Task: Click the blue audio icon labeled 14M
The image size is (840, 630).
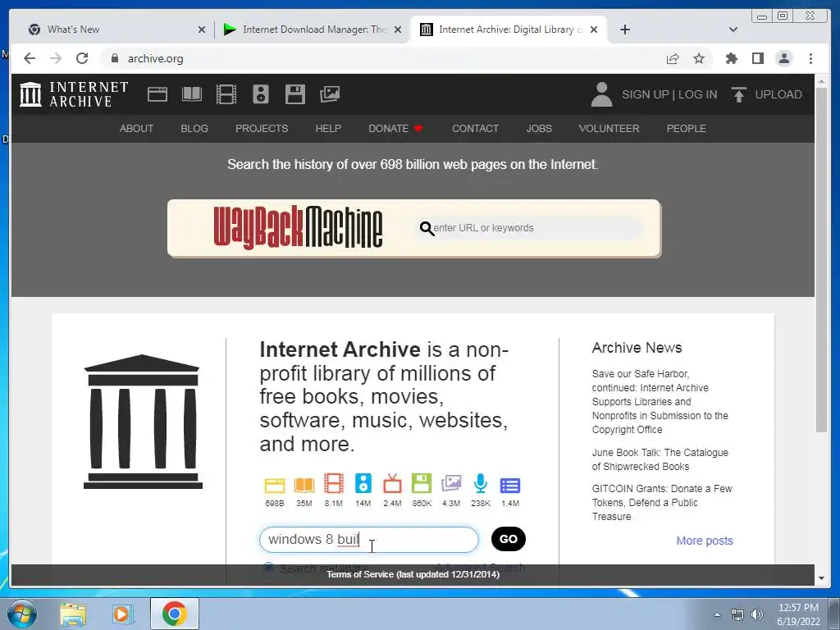Action: click(x=363, y=484)
